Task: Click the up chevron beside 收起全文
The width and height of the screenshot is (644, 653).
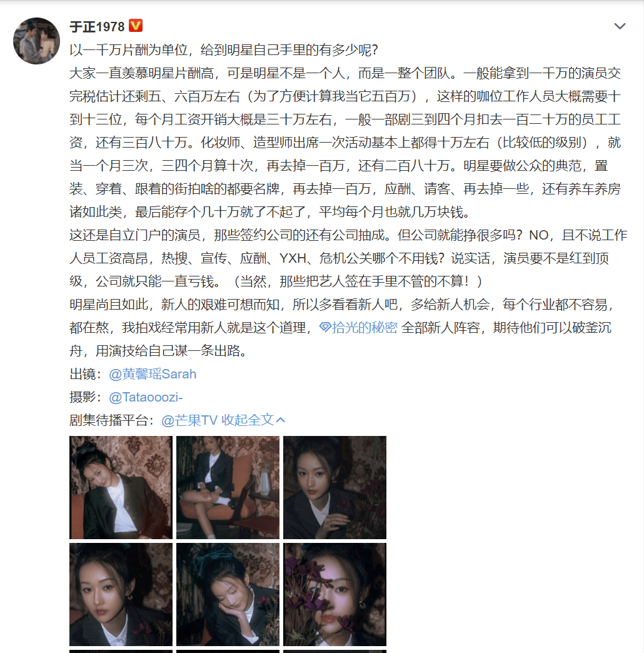Action: pyautogui.click(x=281, y=420)
